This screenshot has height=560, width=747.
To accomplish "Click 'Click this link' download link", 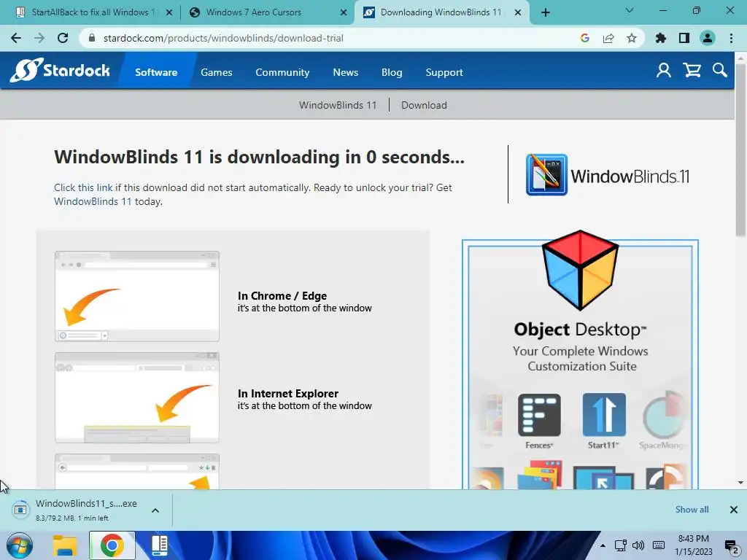I will pos(83,187).
